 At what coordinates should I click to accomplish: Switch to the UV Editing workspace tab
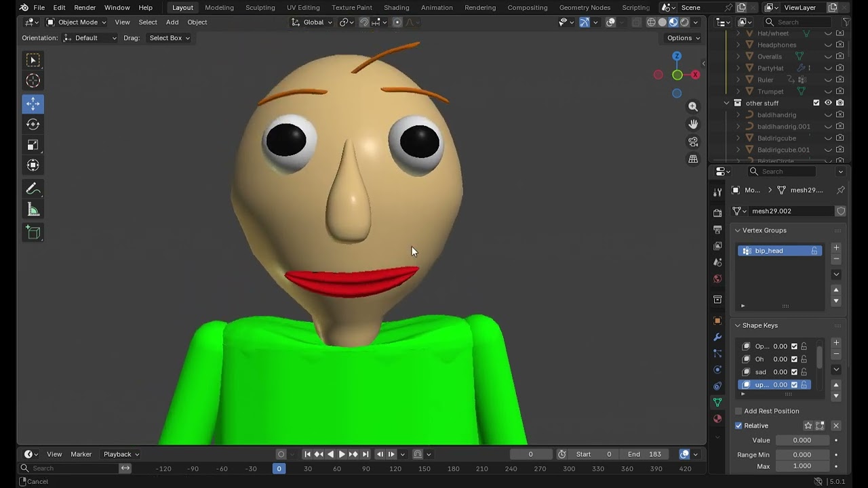303,7
